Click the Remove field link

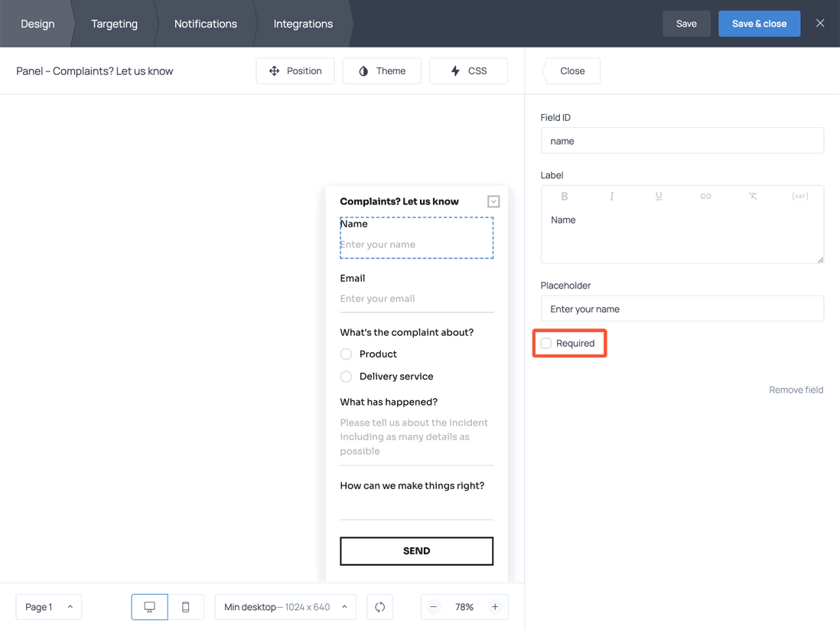[x=796, y=390]
